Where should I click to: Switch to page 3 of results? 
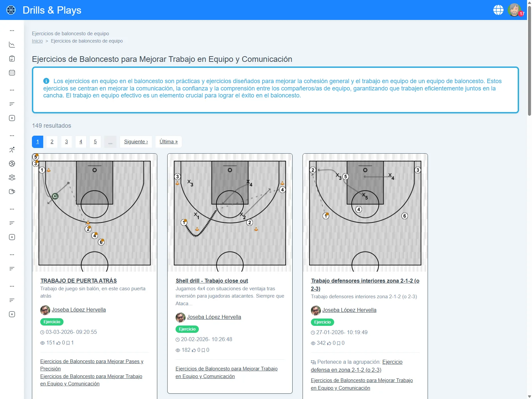tap(66, 141)
